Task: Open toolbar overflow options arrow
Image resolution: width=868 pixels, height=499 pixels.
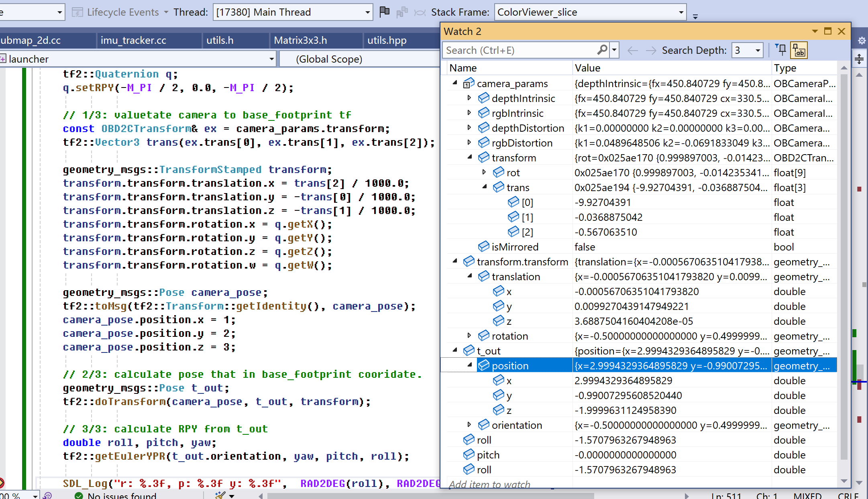Action: tap(695, 16)
